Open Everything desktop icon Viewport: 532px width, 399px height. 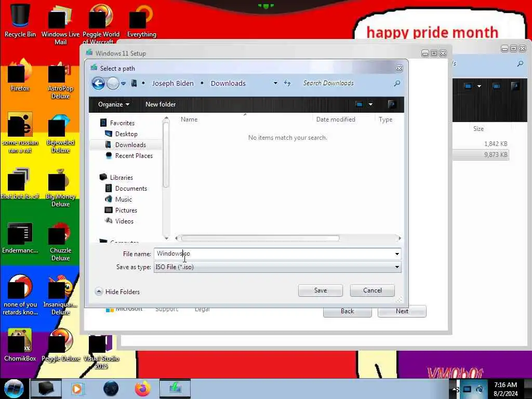pyautogui.click(x=141, y=20)
